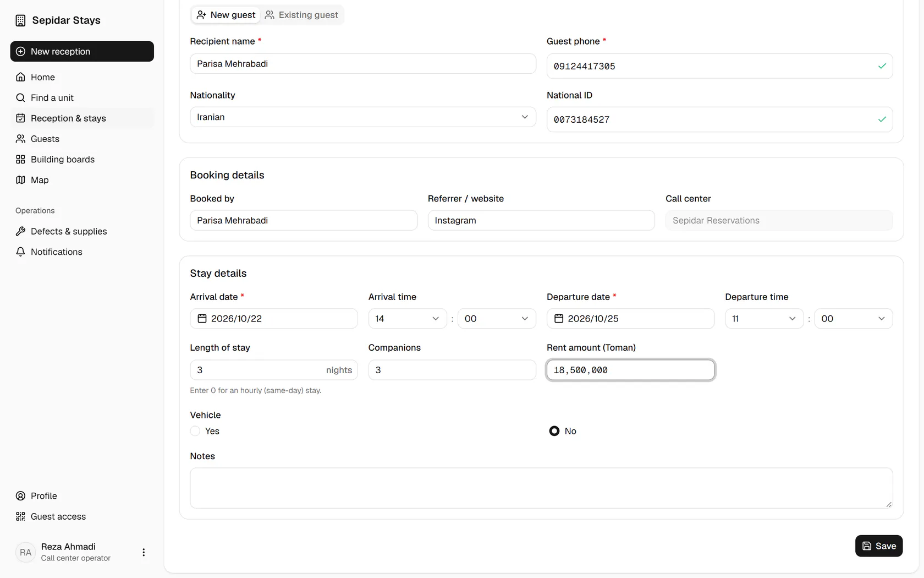Click the Rent amount (Toman) field
Viewport: 924px width, 578px height.
630,370
